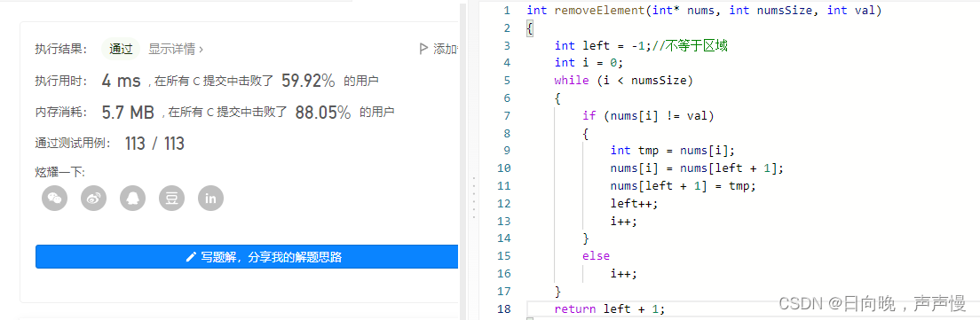This screenshot has width=980, height=320.
Task: Click the 写题解，分享我的解题思路 button
Action: 247,256
